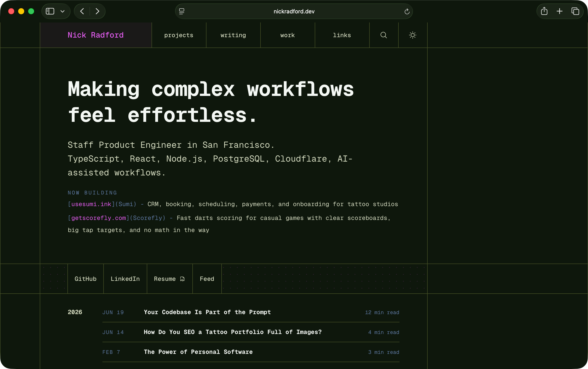This screenshot has height=369, width=588.
Task: Focus the nickradford.dev address bar
Action: [x=294, y=11]
